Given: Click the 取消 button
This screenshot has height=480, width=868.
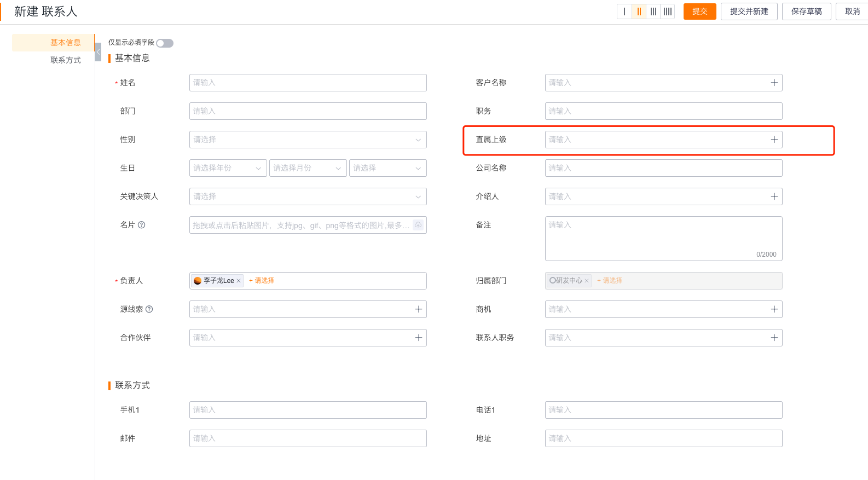Looking at the screenshot, I should coord(852,11).
